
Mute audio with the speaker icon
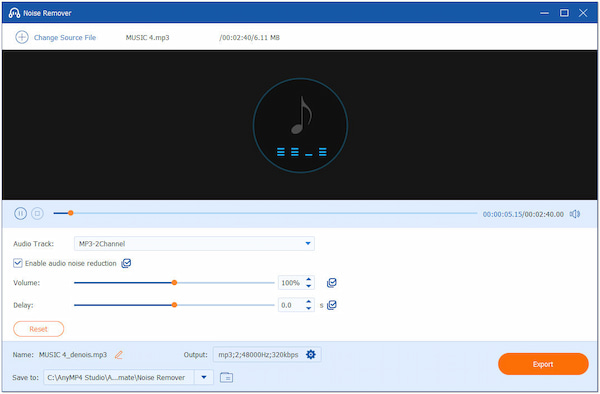coord(575,214)
